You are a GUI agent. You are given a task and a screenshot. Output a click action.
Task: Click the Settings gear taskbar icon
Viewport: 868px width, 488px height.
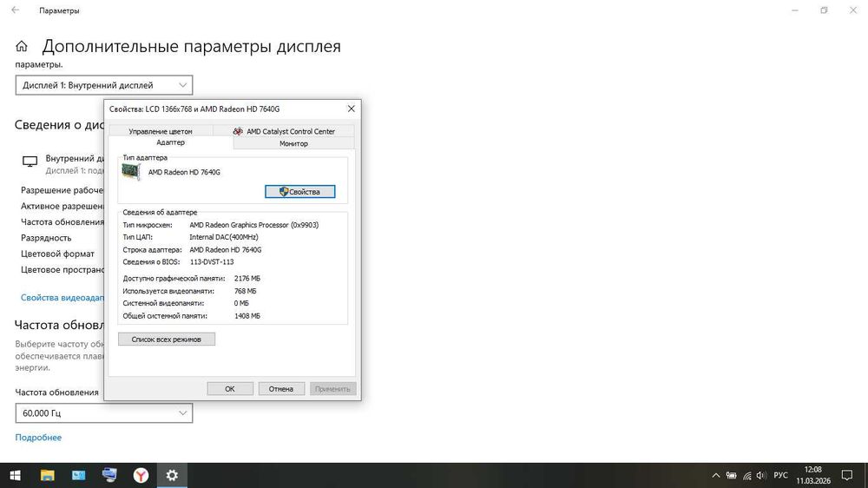click(x=172, y=475)
